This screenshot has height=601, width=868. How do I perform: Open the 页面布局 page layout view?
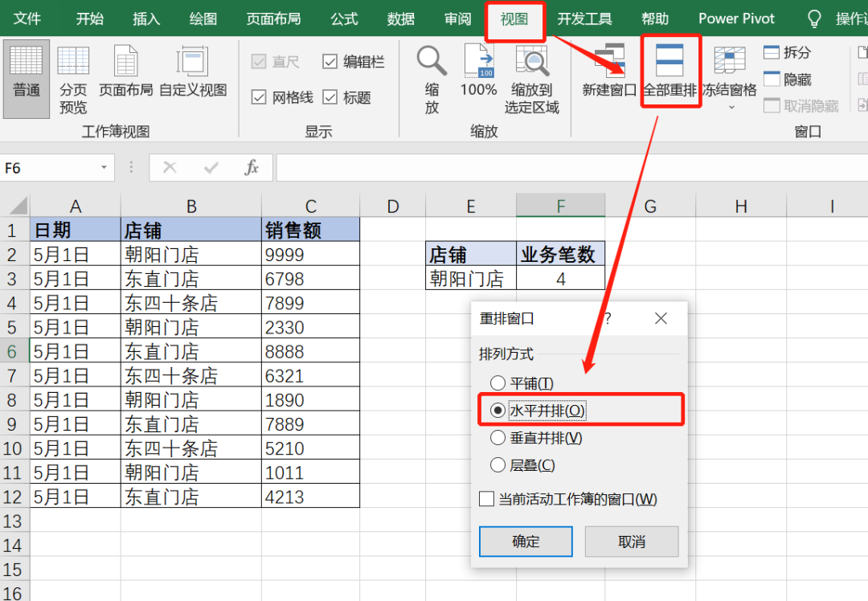(125, 60)
